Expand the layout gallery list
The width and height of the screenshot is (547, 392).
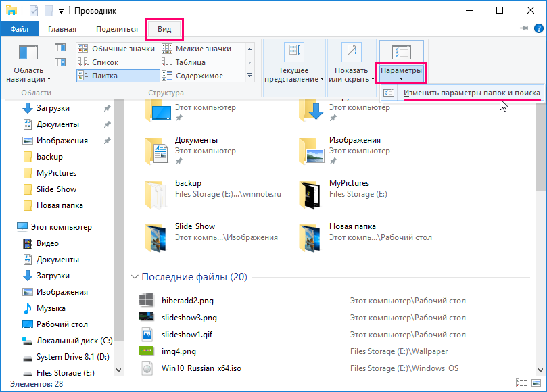(x=249, y=75)
